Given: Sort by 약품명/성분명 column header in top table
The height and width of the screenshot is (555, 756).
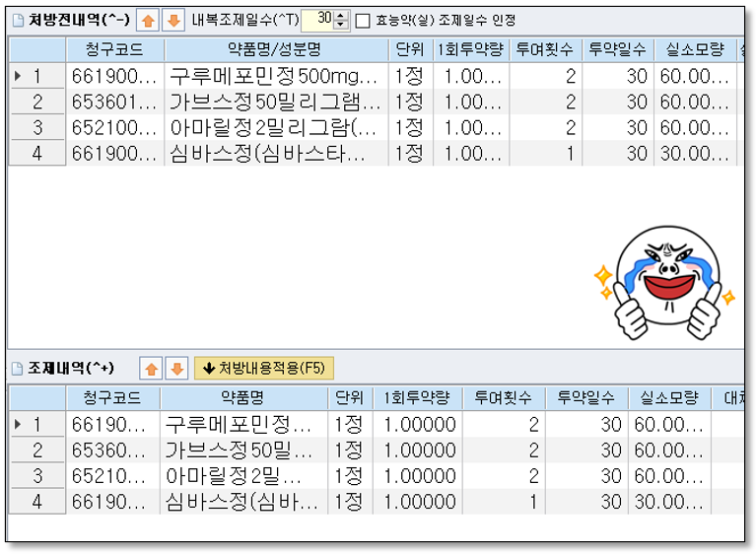Looking at the screenshot, I should coord(277,49).
